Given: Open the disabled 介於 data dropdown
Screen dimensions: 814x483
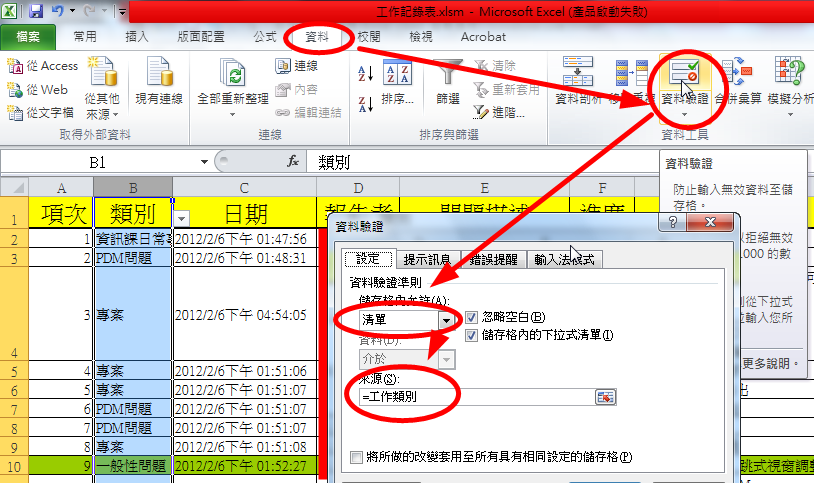Looking at the screenshot, I should click(x=446, y=359).
